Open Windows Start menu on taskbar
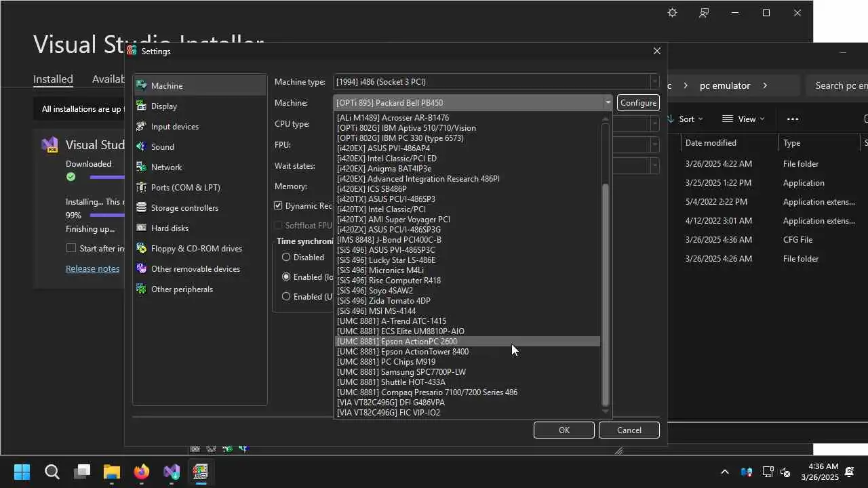This screenshot has height=488, width=868. click(22, 472)
